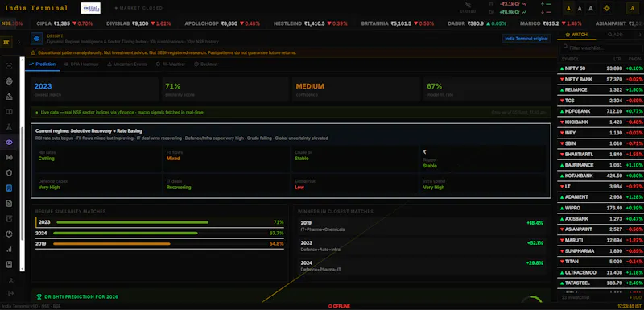
Task: Open the flask lab icon in the sidebar
Action: coord(9,127)
